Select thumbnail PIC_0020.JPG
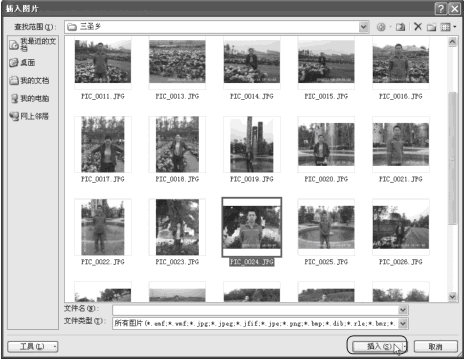The height and width of the screenshot is (361, 467). click(x=326, y=144)
